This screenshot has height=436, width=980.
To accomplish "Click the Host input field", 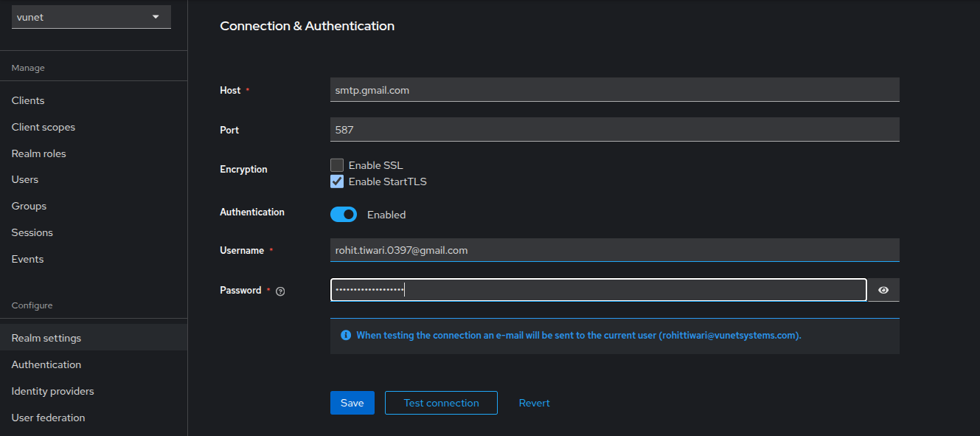I will click(x=614, y=90).
